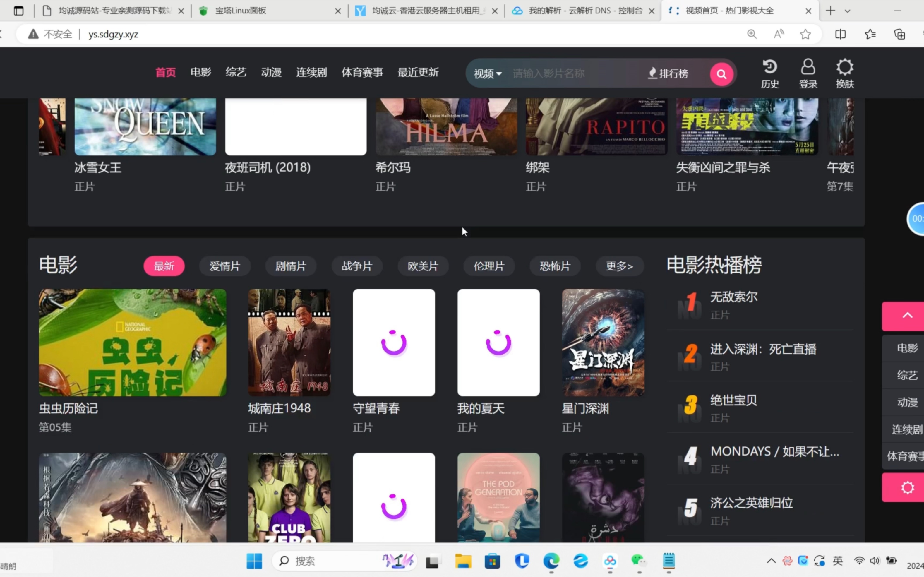
Task: Close the 宝塔Linux面板 tab
Action: (x=338, y=11)
